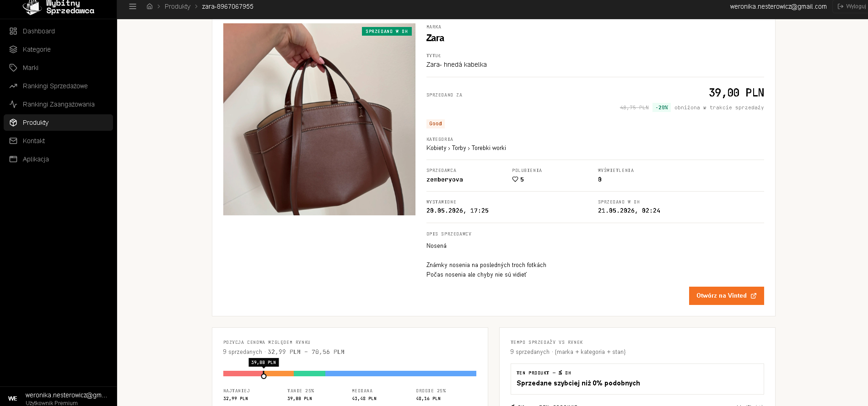The width and height of the screenshot is (868, 406).
Task: Select the Marki tag icon
Action: pos(13,68)
